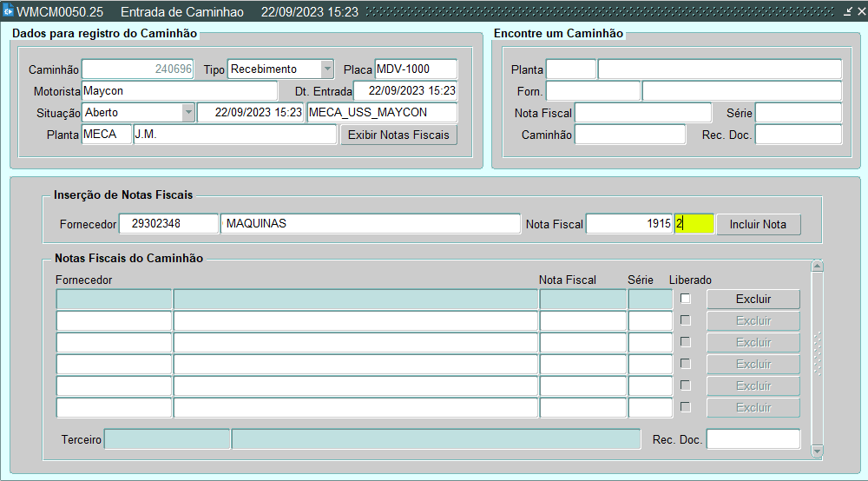Click the Nota Fiscal number field 1915
Image resolution: width=868 pixels, height=481 pixels.
coord(629,224)
